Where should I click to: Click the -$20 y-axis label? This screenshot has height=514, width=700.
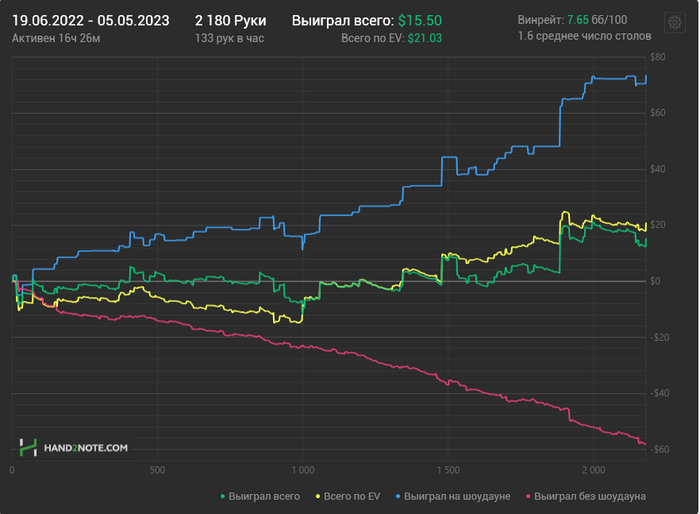pyautogui.click(x=659, y=338)
